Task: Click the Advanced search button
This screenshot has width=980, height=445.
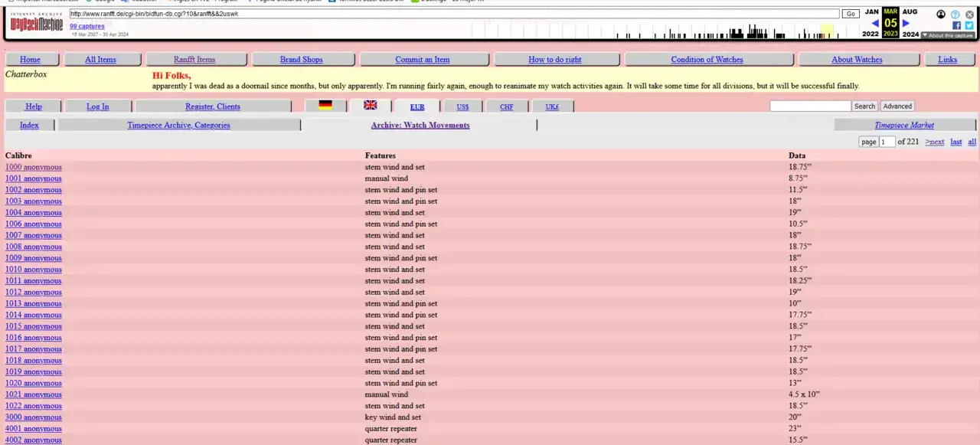Action: [x=897, y=106]
